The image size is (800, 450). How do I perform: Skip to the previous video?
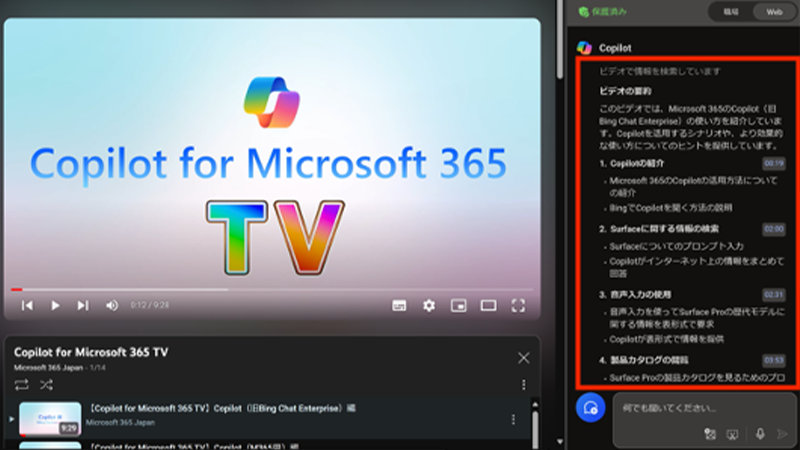coord(27,305)
